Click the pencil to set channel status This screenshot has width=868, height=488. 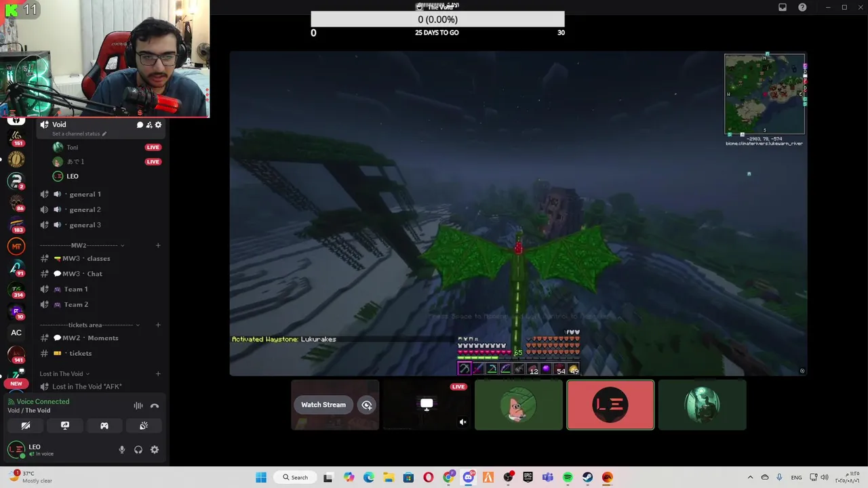pyautogui.click(x=104, y=134)
